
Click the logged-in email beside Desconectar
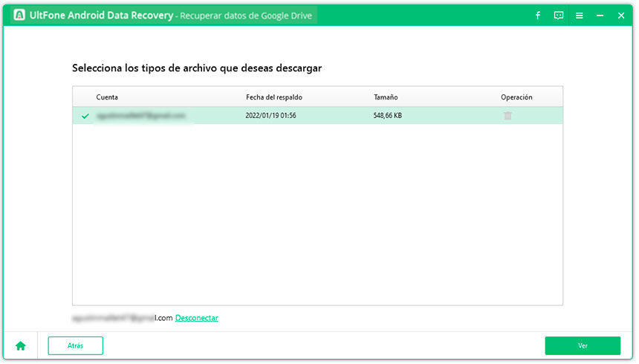pyautogui.click(x=123, y=318)
